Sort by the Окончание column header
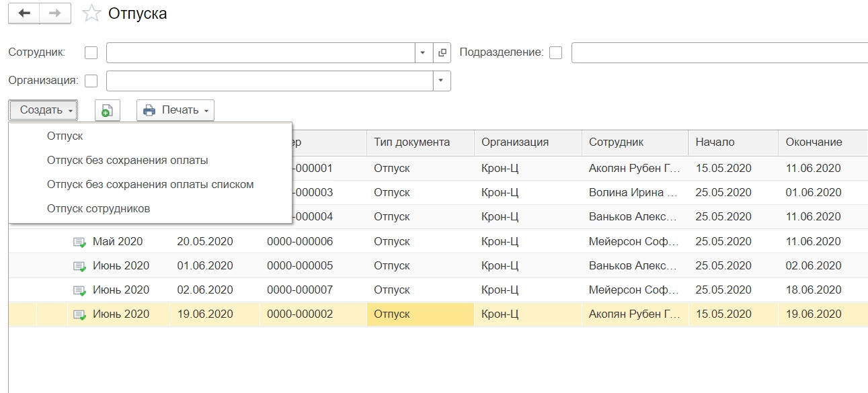 pyautogui.click(x=814, y=142)
